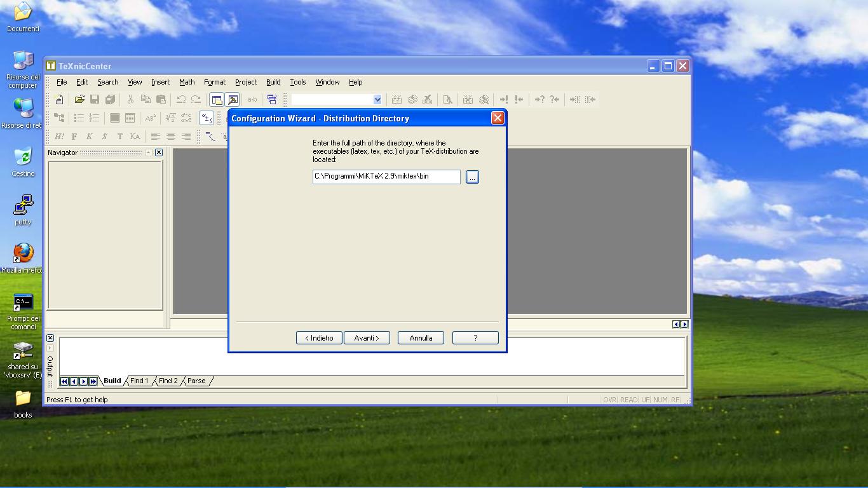Click Annulla to cancel the wizard
The image size is (868, 488).
pos(421,338)
